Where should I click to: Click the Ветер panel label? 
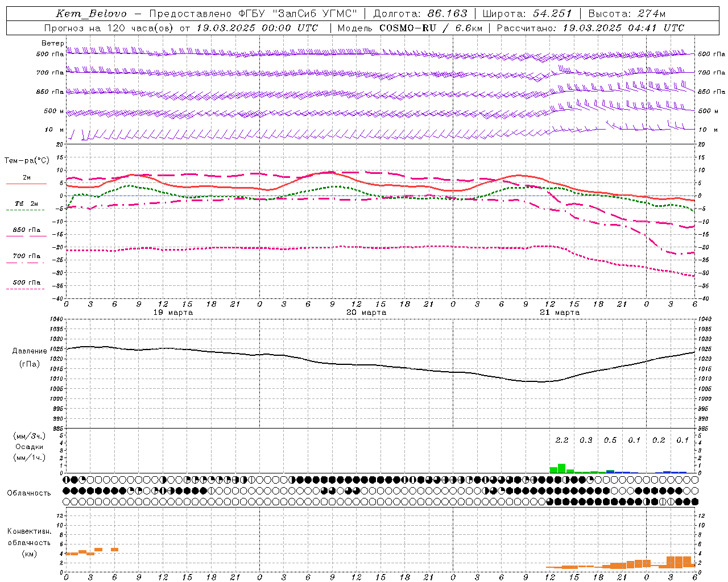pyautogui.click(x=52, y=43)
